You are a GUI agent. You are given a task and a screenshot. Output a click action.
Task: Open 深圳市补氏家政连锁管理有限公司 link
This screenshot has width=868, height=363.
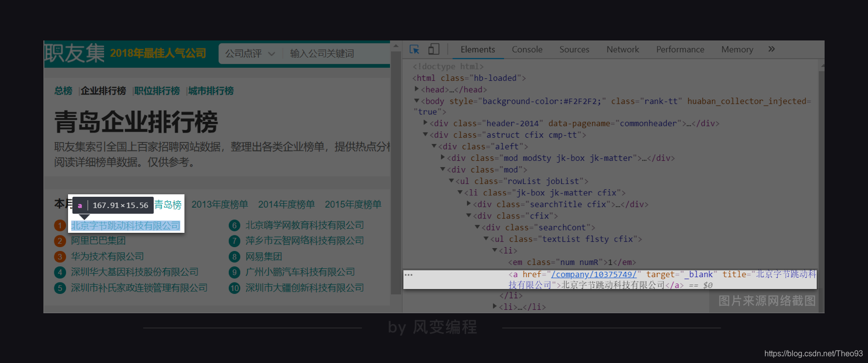point(139,288)
